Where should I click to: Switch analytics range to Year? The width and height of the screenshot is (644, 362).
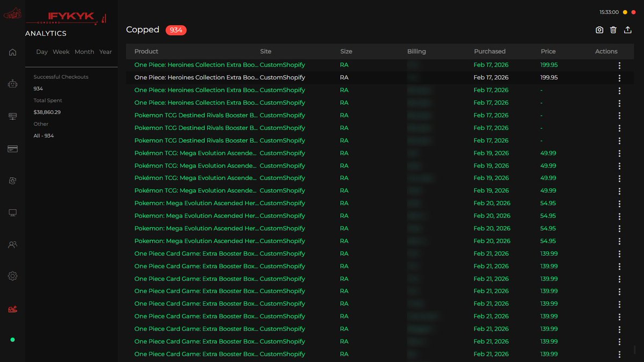105,52
